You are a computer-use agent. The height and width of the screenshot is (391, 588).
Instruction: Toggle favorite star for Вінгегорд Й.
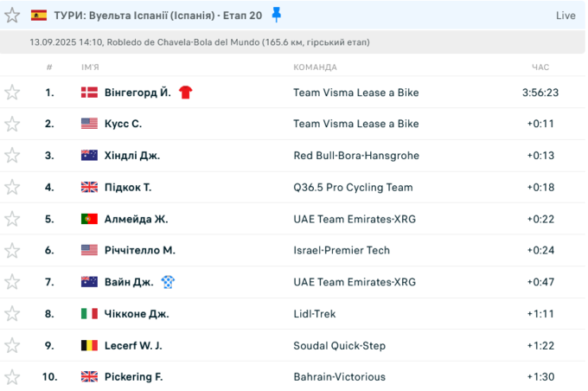pos(12,93)
